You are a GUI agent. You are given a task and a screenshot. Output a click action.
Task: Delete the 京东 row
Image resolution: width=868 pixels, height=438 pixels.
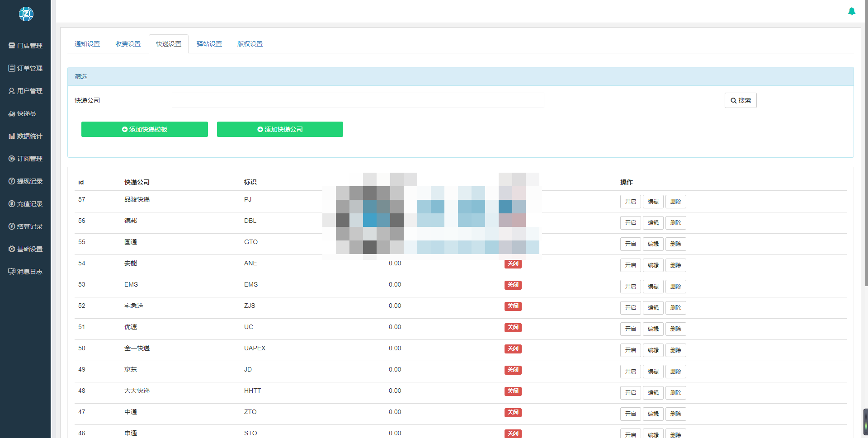[x=675, y=372]
